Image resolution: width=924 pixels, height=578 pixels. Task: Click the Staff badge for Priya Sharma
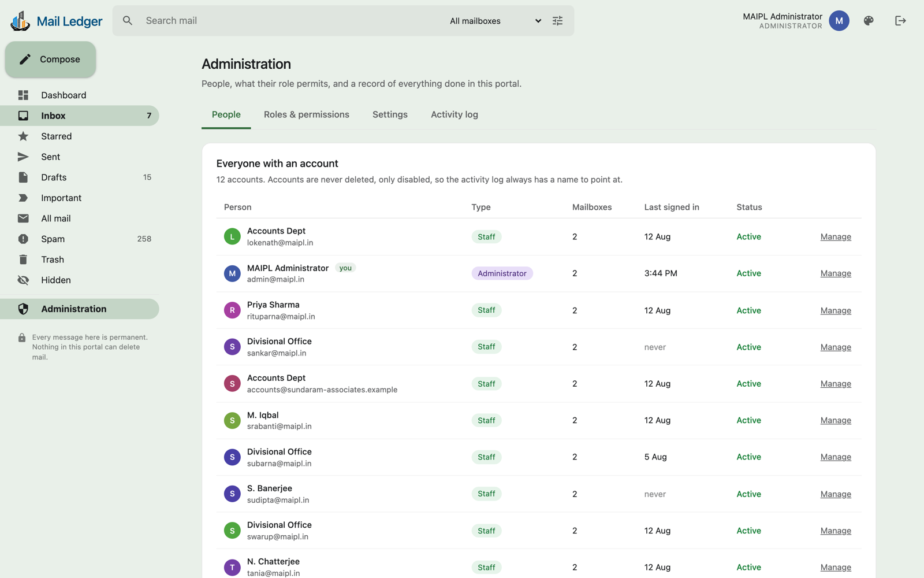pyautogui.click(x=486, y=310)
